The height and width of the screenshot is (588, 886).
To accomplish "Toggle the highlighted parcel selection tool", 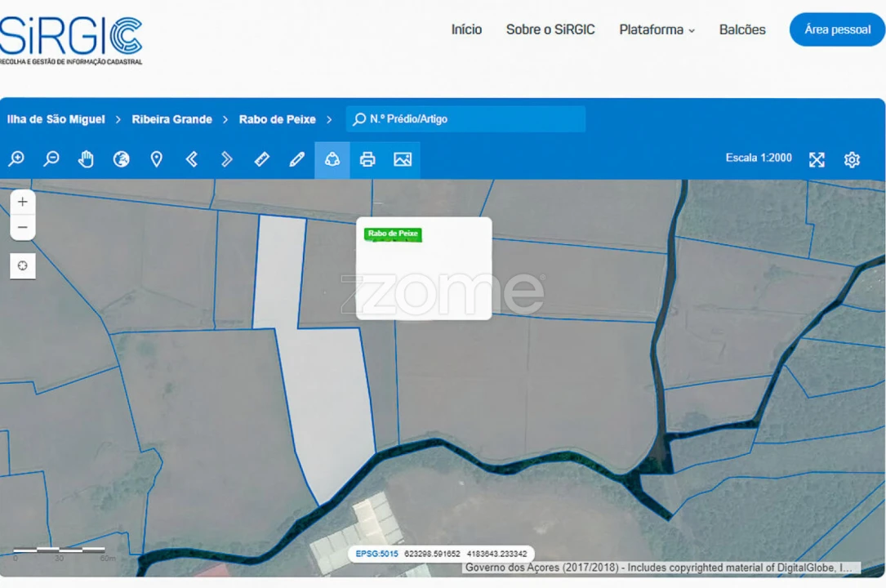I will tap(332, 159).
